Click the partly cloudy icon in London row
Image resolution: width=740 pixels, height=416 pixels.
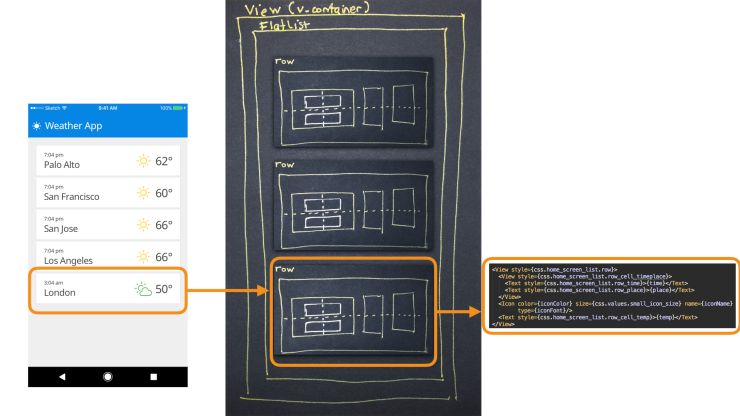click(143, 289)
